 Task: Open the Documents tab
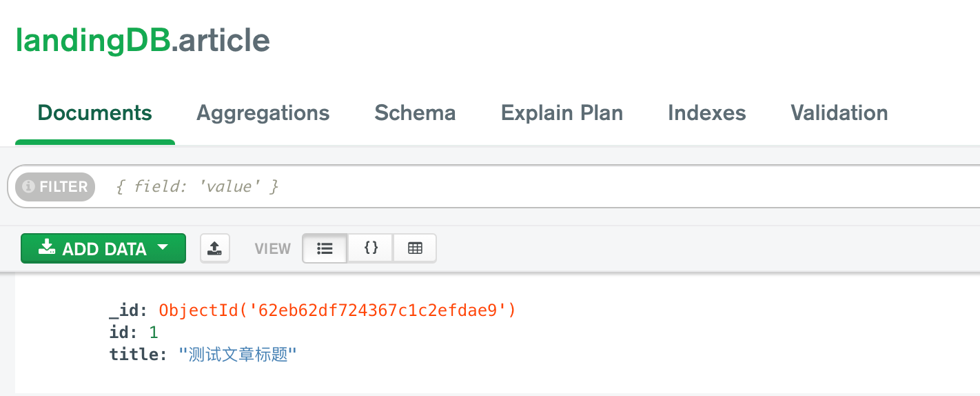[95, 113]
